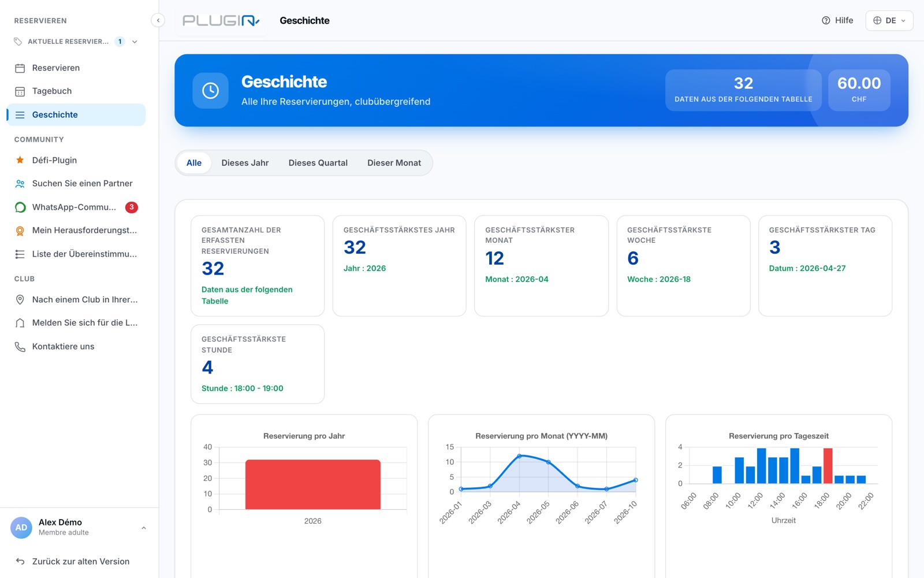Image resolution: width=924 pixels, height=578 pixels.
Task: Open the Hilfe help link
Action: tap(837, 20)
